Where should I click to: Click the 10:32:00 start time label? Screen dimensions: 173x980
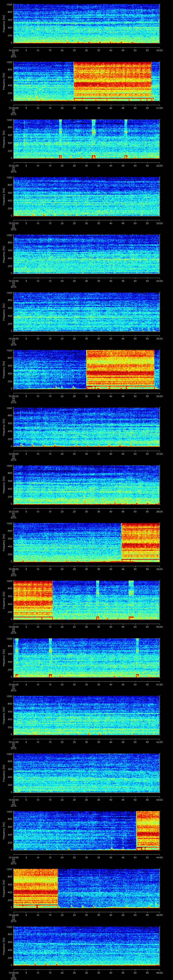click(x=14, y=223)
